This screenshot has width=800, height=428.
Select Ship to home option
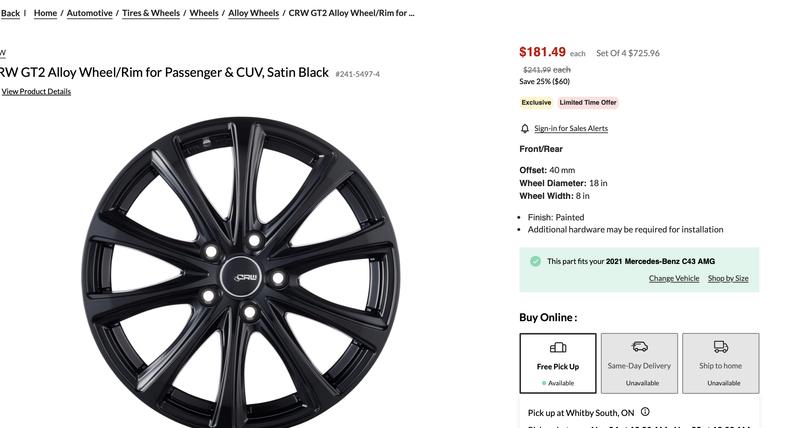coord(721,363)
